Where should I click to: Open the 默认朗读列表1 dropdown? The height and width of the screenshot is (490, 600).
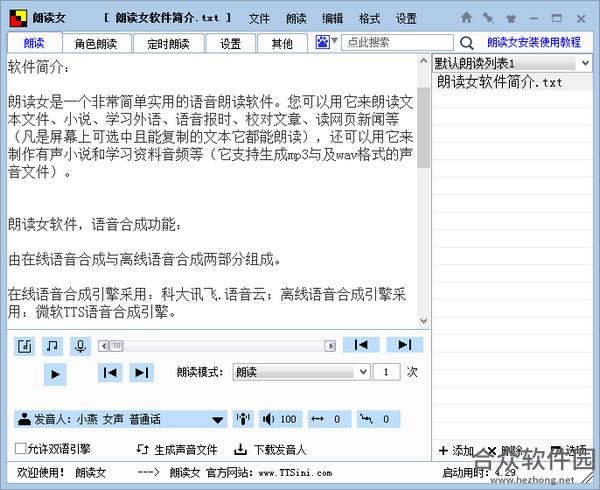tap(512, 63)
